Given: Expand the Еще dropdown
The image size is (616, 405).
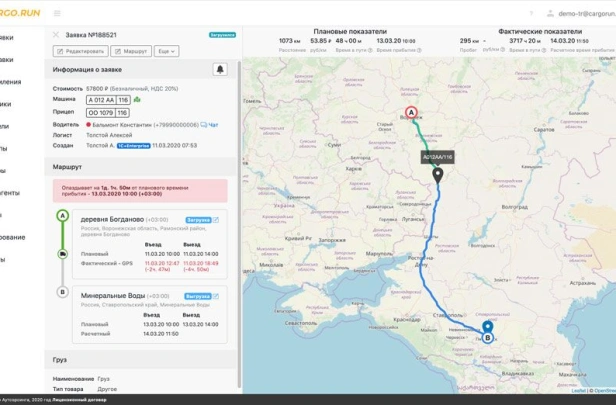Looking at the screenshot, I should (x=169, y=50).
